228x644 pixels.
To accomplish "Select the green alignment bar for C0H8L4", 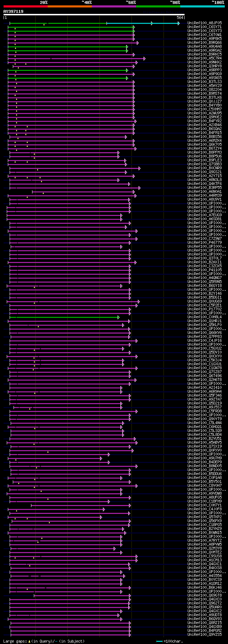I will (64, 317).
